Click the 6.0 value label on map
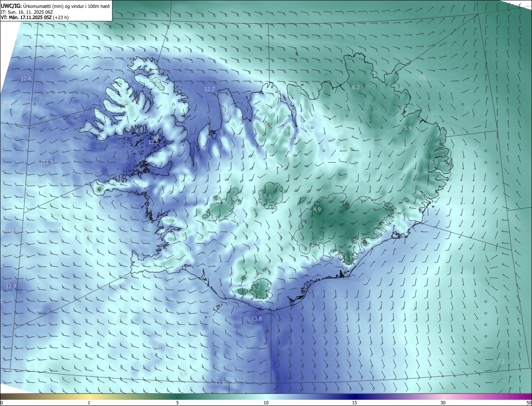This screenshot has height=406, width=532. coord(434,161)
